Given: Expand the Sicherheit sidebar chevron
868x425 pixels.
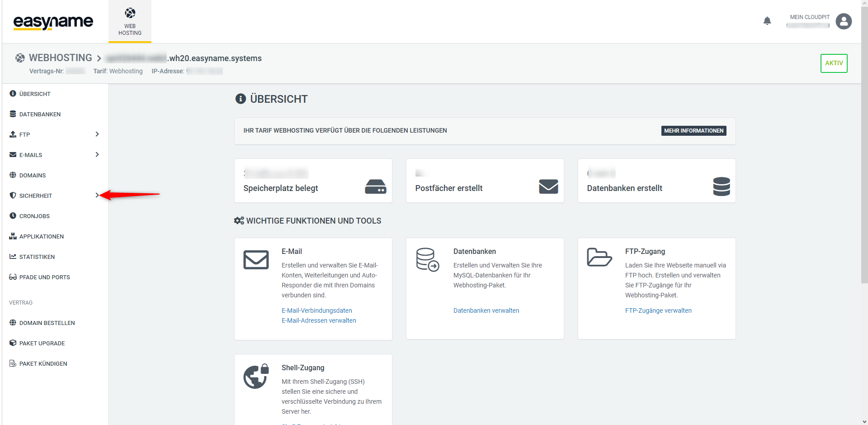Looking at the screenshot, I should point(97,196).
